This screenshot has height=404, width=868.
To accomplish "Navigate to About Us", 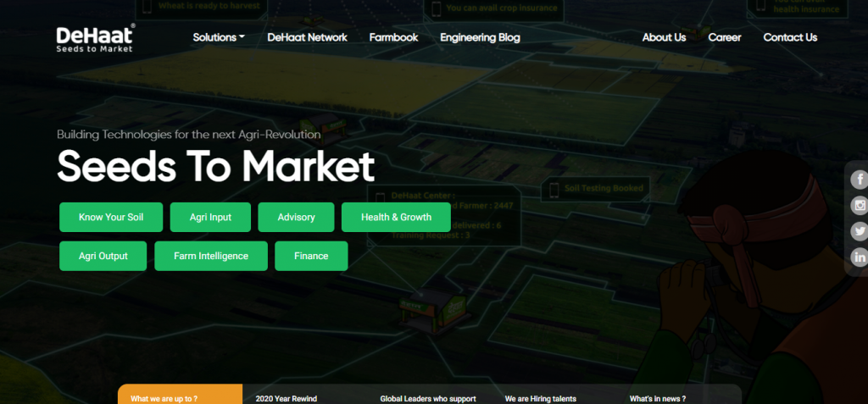I will tap(664, 37).
